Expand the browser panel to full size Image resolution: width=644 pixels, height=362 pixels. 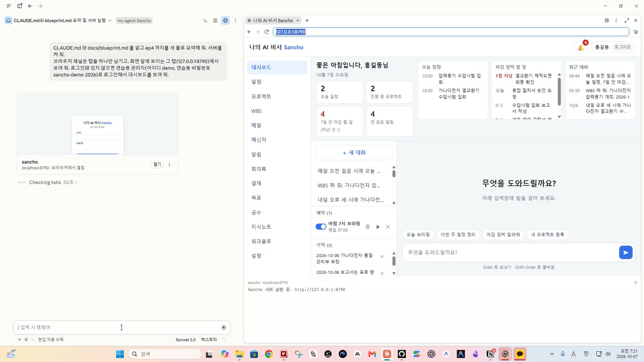pyautogui.click(x=627, y=21)
